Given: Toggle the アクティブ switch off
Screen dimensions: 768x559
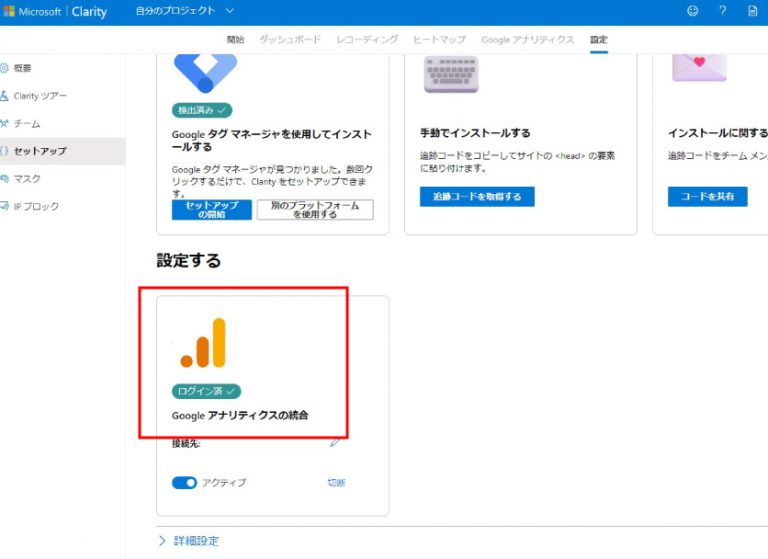Looking at the screenshot, I should (x=184, y=483).
